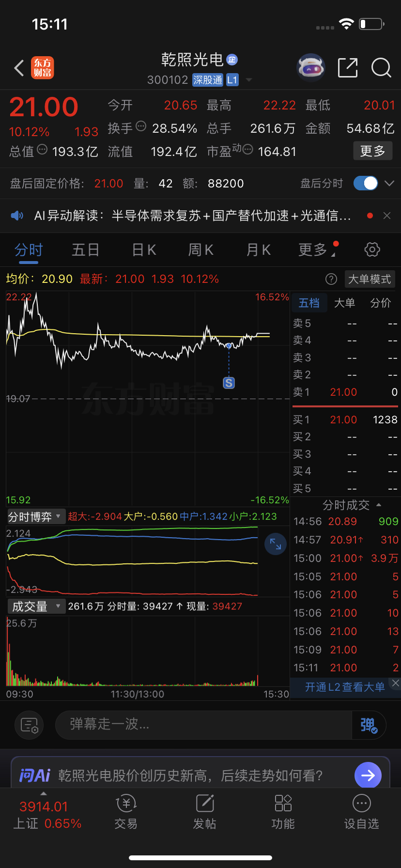Select the 大单 tab

coord(344,303)
